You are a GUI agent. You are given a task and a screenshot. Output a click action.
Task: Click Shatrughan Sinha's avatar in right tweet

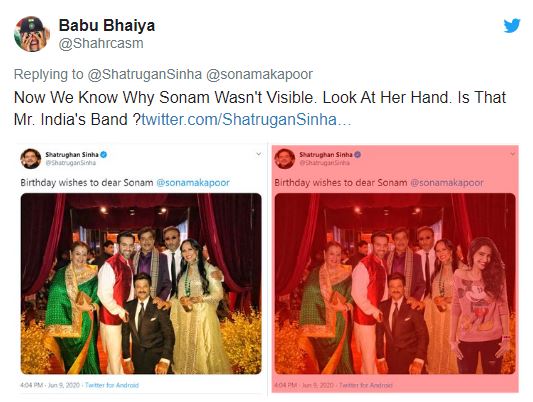click(x=285, y=159)
